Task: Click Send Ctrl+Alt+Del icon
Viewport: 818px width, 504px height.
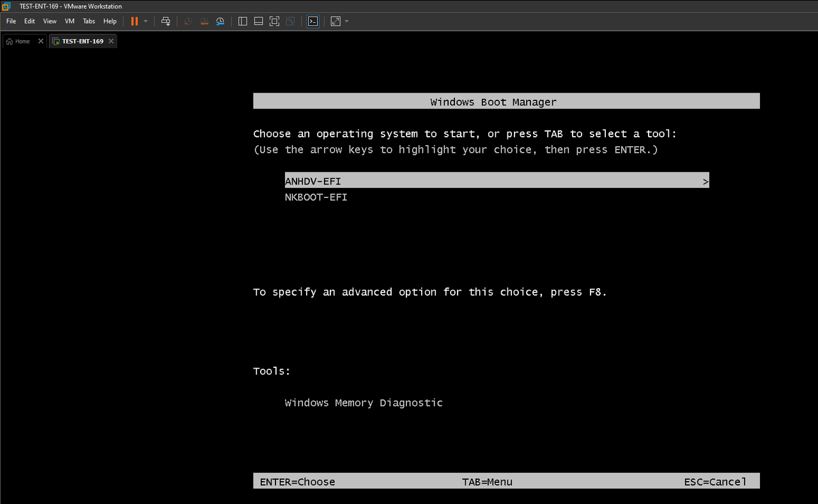Action: [x=166, y=21]
